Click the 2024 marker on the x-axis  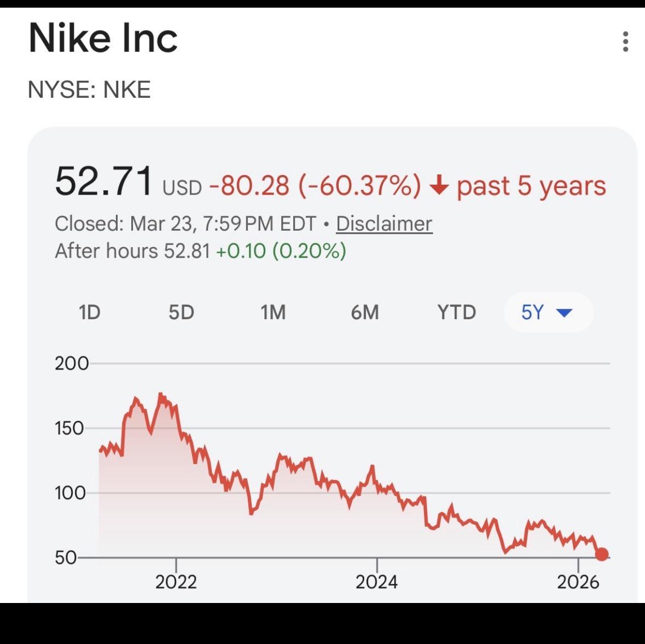(376, 582)
